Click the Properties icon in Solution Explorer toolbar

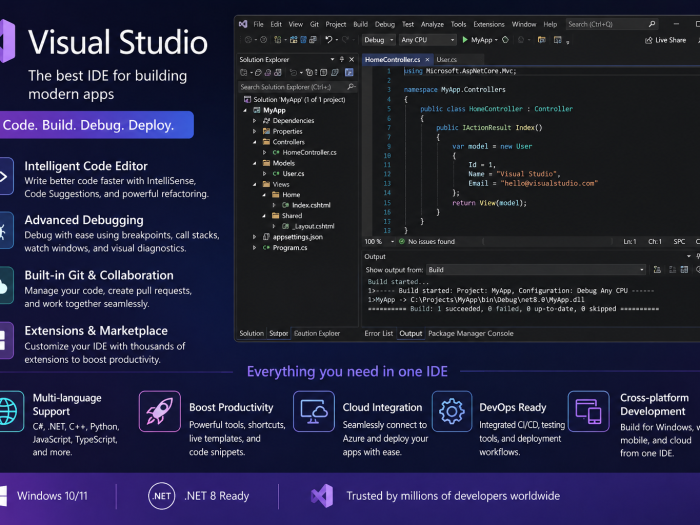tap(335, 72)
